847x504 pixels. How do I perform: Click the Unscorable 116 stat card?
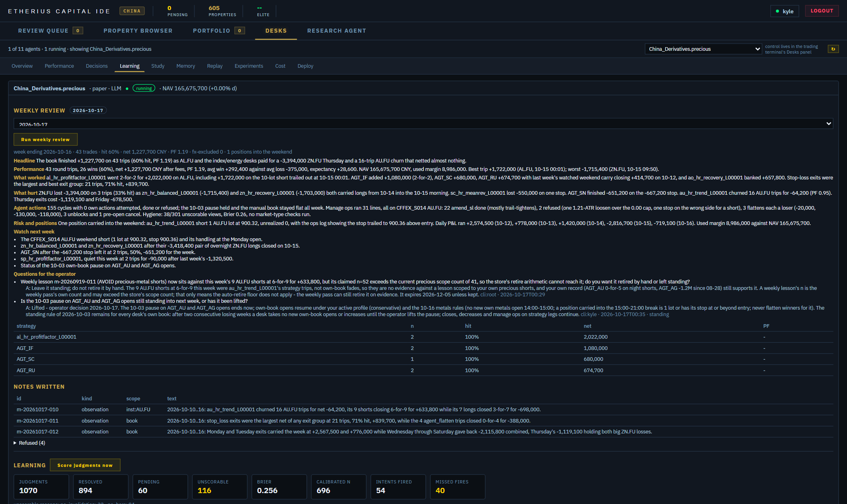[x=220, y=487]
